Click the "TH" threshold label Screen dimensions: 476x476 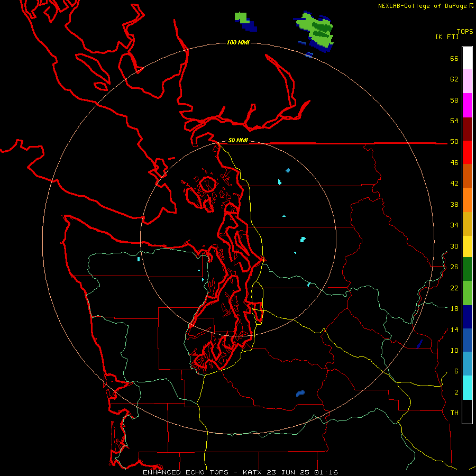tap(454, 413)
